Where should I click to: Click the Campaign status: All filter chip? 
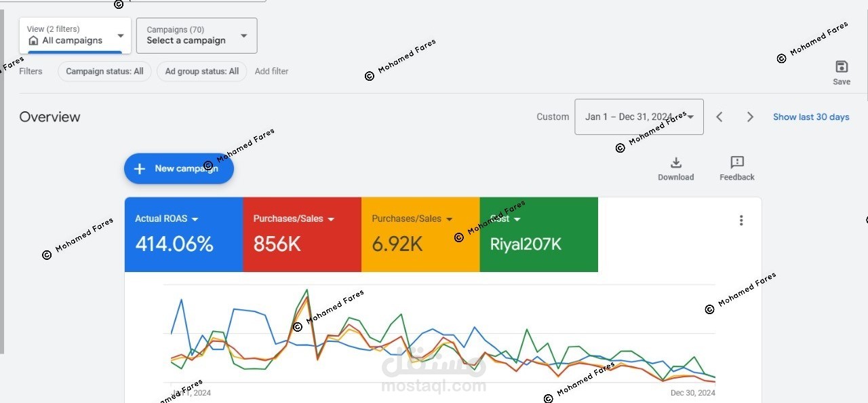coord(104,71)
